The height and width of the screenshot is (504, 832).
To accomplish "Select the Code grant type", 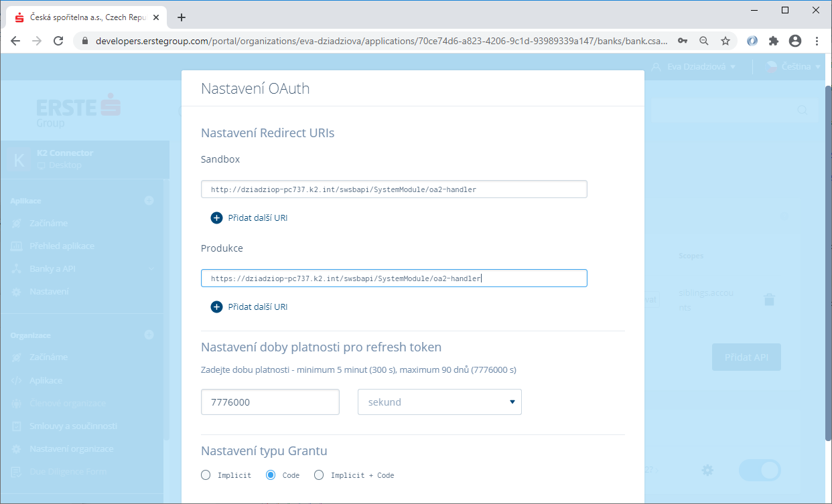I will (271, 475).
